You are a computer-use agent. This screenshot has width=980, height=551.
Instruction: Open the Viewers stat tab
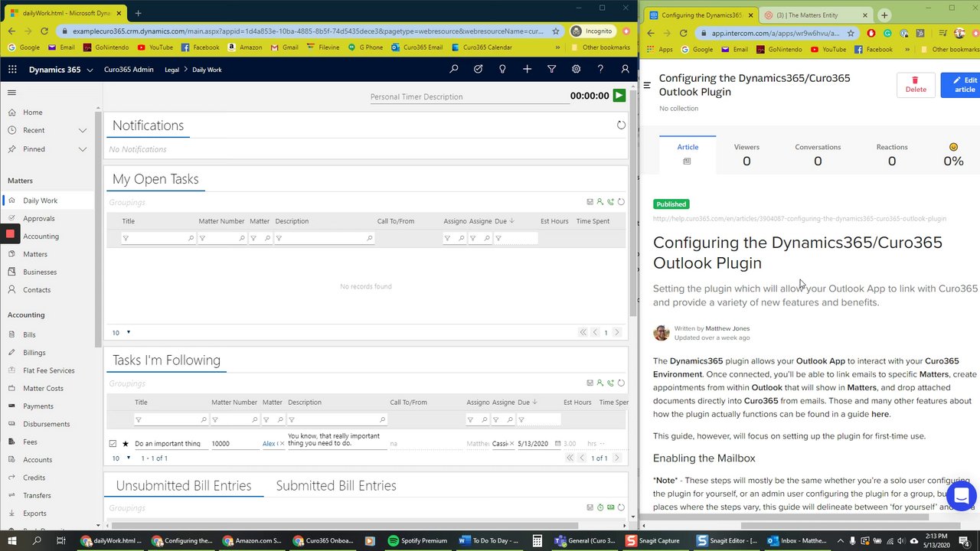click(746, 154)
